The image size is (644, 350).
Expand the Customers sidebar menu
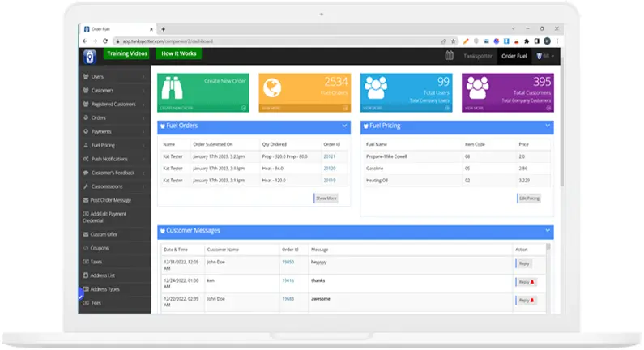114,91
